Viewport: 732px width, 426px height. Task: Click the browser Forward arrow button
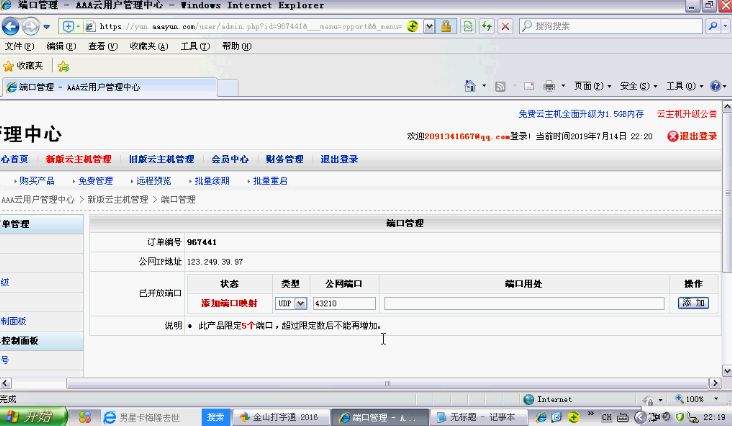[x=31, y=27]
